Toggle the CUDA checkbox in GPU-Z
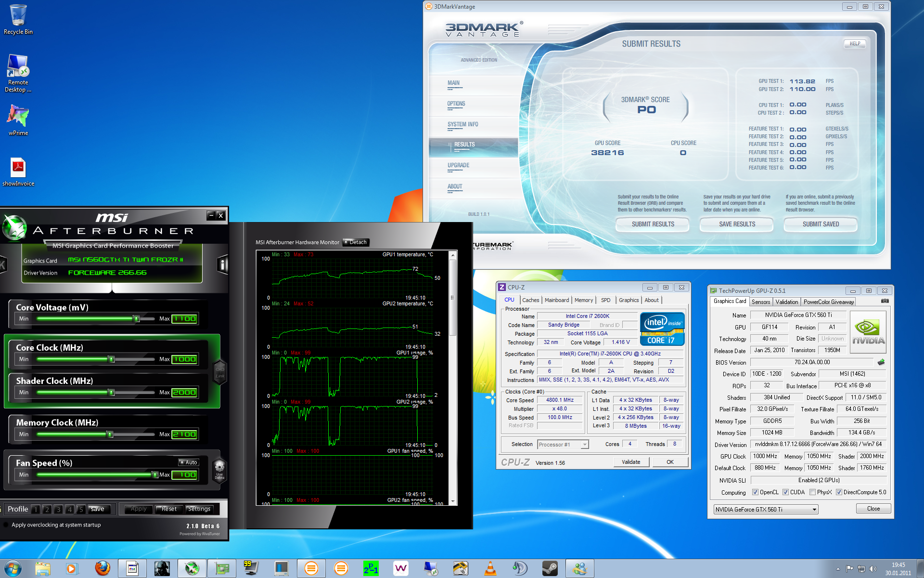The height and width of the screenshot is (578, 924). click(785, 492)
